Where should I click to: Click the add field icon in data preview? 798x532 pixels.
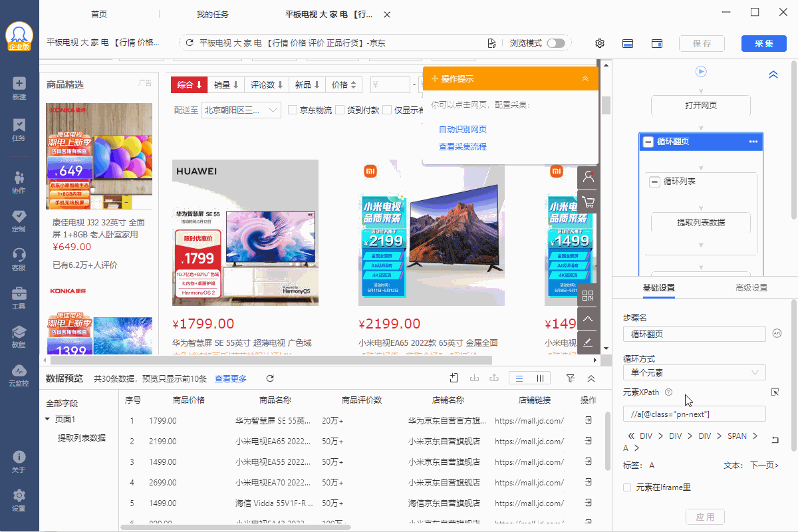point(454,378)
